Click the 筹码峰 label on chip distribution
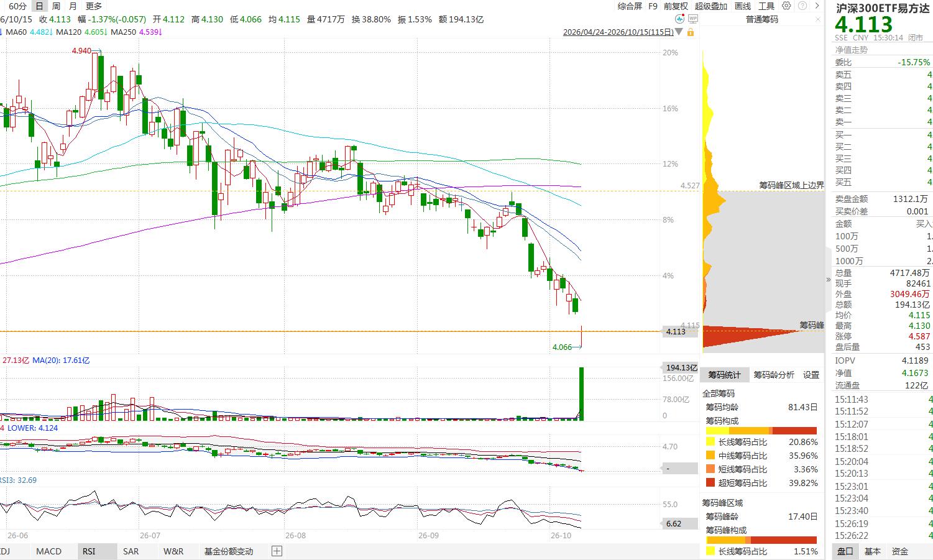This screenshot has width=933, height=560. [x=811, y=325]
